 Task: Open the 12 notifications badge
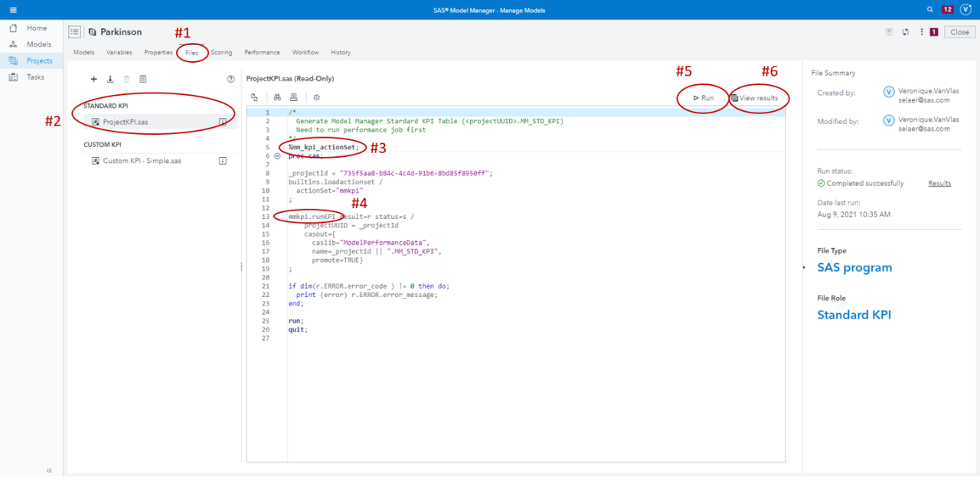(948, 10)
